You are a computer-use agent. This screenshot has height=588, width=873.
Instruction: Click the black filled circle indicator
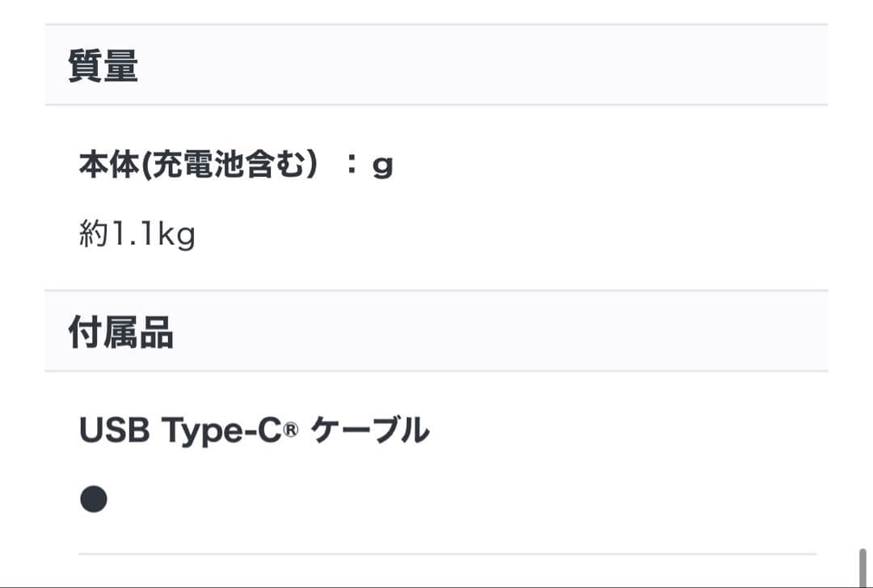tap(94, 500)
